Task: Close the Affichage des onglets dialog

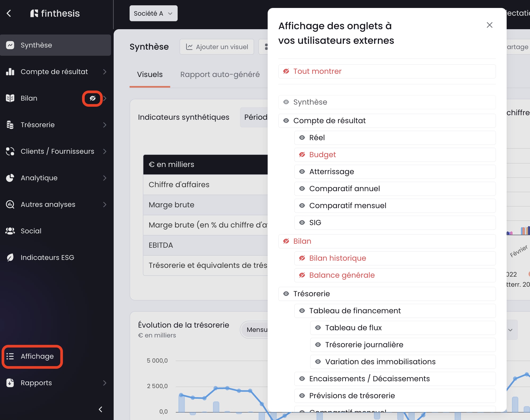Action: point(490,25)
